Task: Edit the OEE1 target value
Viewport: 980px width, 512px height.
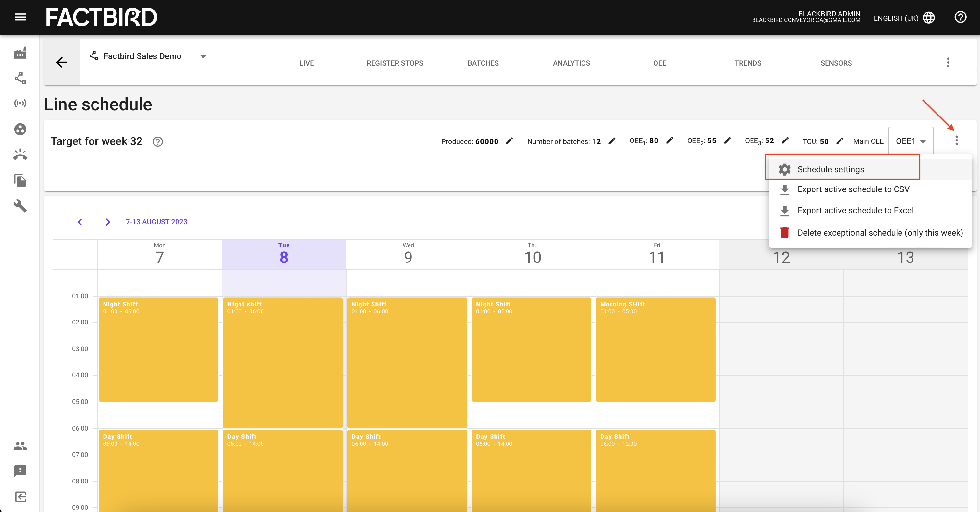Action: (x=670, y=141)
